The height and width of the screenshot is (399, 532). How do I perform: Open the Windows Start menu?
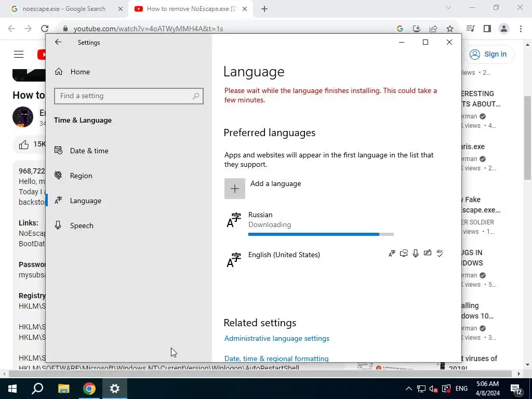[x=12, y=389]
